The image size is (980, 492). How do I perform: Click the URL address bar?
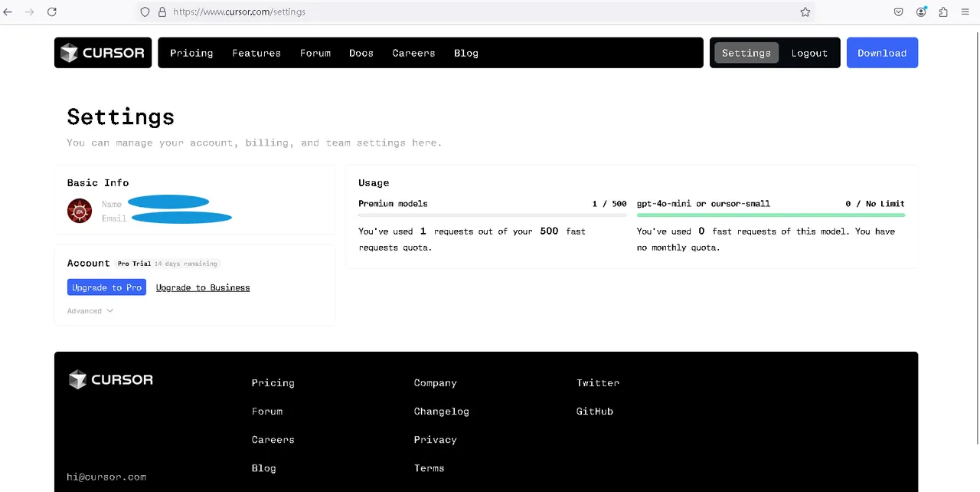tap(475, 12)
